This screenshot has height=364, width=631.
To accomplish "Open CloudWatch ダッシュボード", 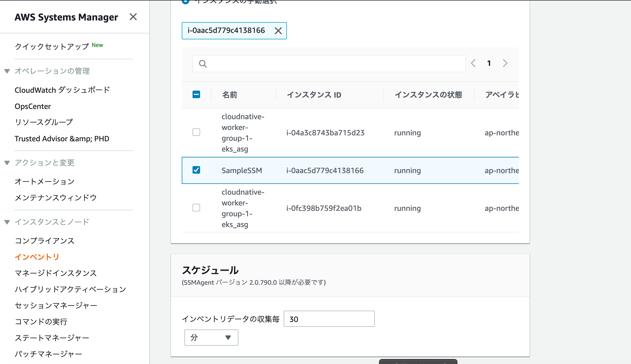I will 62,90.
